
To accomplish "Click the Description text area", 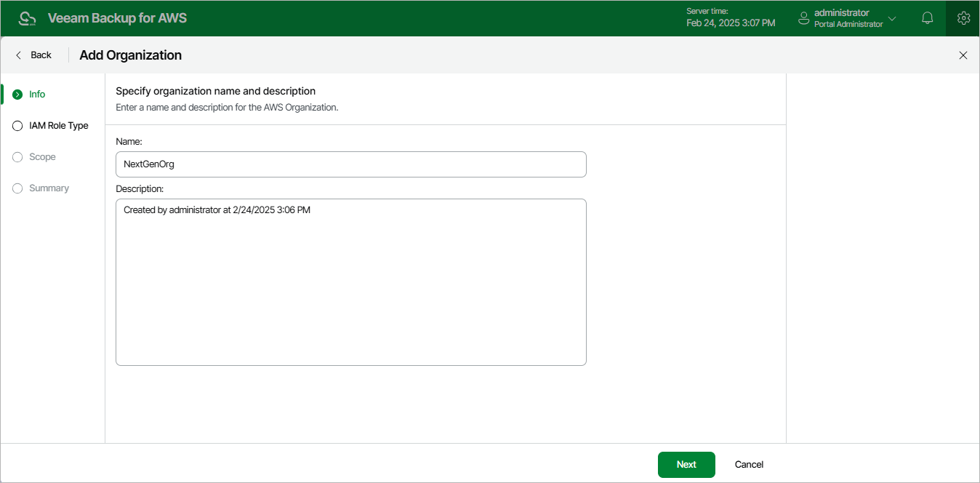I will (x=350, y=282).
